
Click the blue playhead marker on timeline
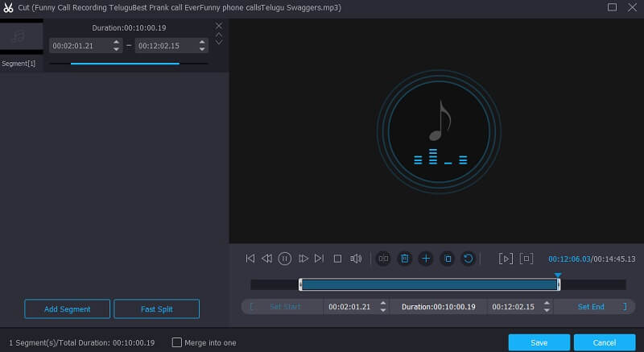[558, 275]
